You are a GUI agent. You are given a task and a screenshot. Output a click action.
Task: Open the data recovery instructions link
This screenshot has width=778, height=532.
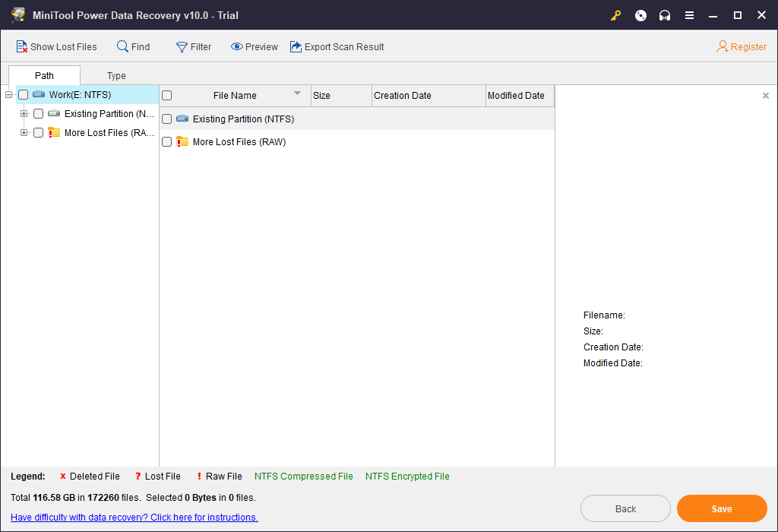[134, 517]
